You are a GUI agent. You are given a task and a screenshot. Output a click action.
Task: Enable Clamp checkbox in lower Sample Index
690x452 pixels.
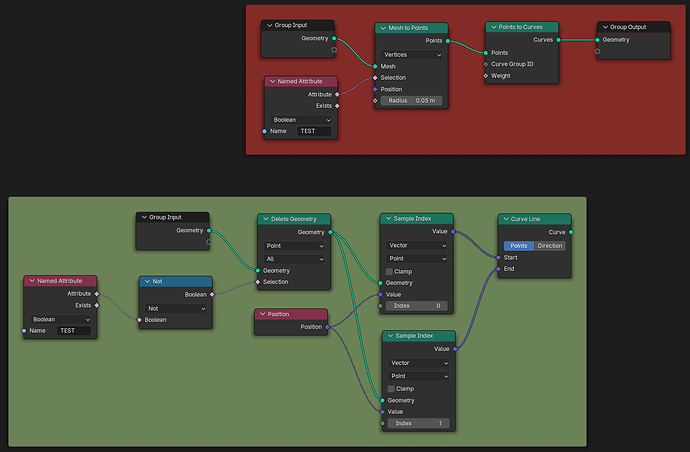coord(391,389)
